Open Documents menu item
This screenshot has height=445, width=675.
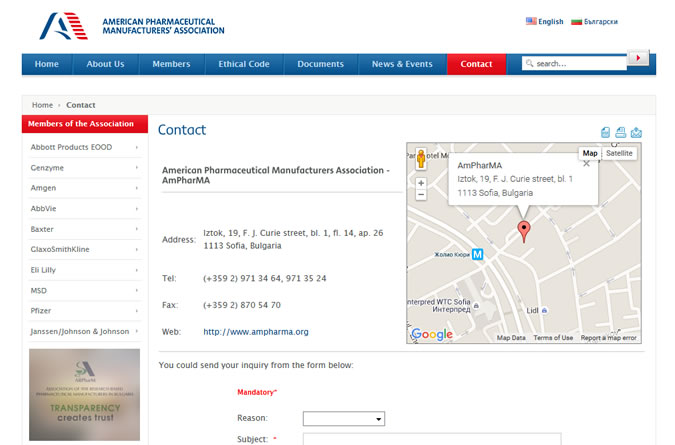pos(321,64)
